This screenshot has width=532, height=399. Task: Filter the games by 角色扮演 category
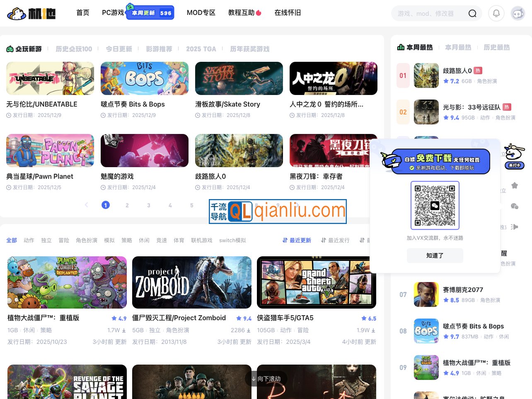(87, 240)
